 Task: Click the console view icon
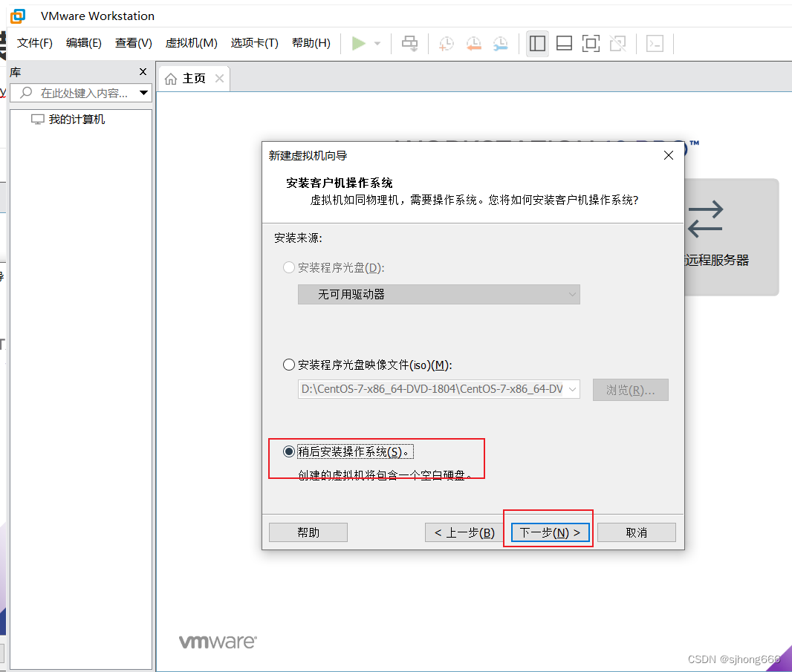pos(655,43)
